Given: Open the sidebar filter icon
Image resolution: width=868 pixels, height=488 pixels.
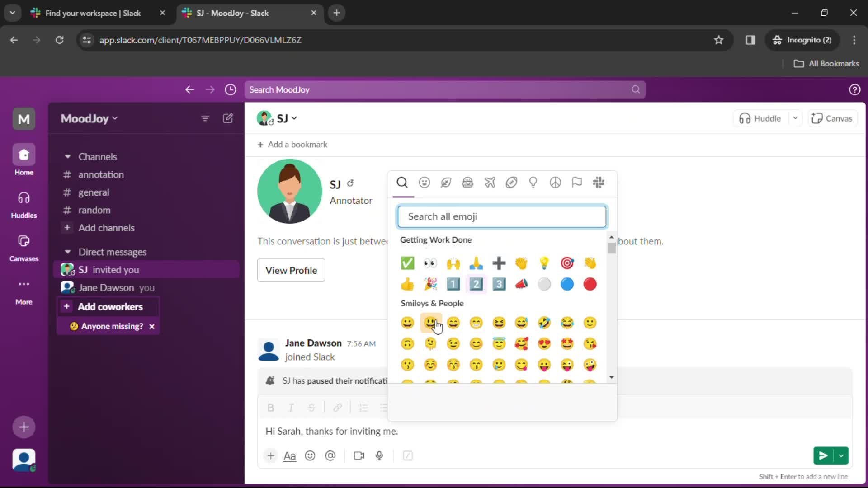Looking at the screenshot, I should click(205, 118).
